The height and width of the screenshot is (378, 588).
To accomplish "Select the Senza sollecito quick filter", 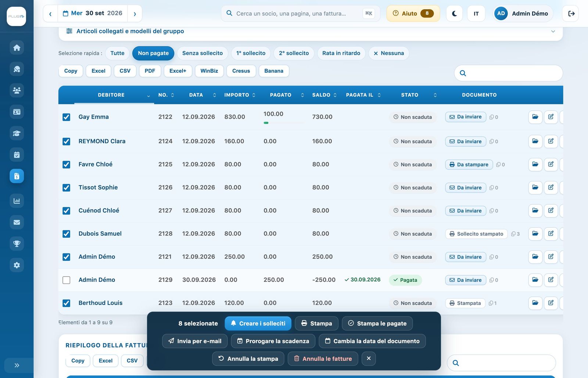I will 202,53.
